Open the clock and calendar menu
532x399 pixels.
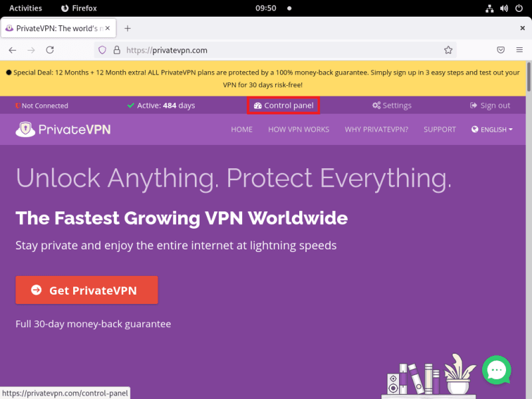click(266, 8)
